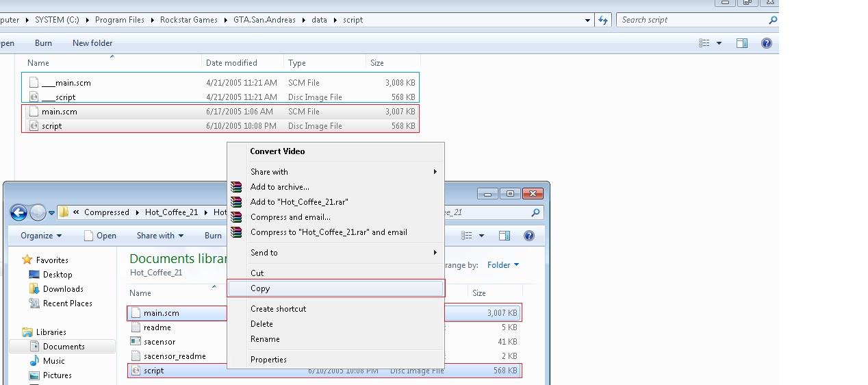Select ___script disc image icon in script folder
Image resolution: width=868 pixels, height=385 pixels.
coord(34,97)
